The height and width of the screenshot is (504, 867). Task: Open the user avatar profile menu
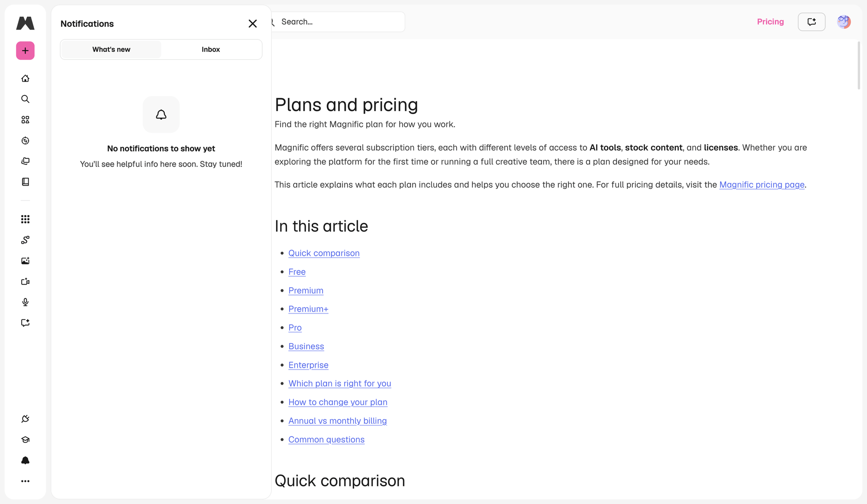point(844,22)
